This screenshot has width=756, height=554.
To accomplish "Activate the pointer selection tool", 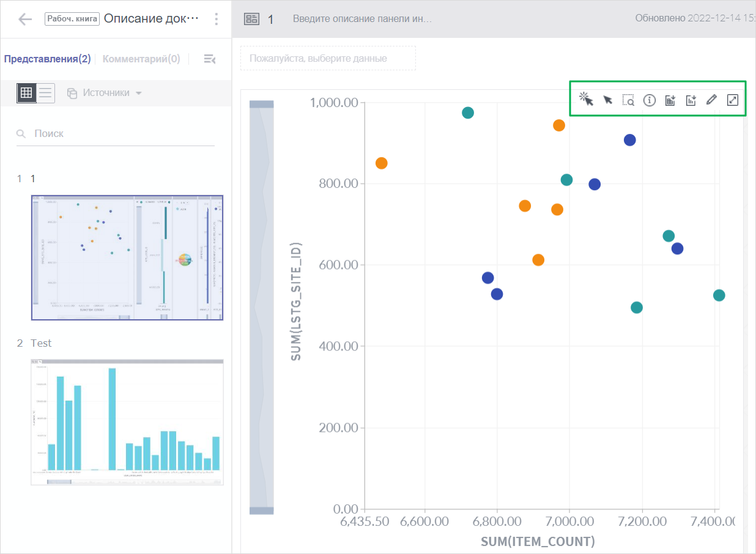I will click(607, 99).
